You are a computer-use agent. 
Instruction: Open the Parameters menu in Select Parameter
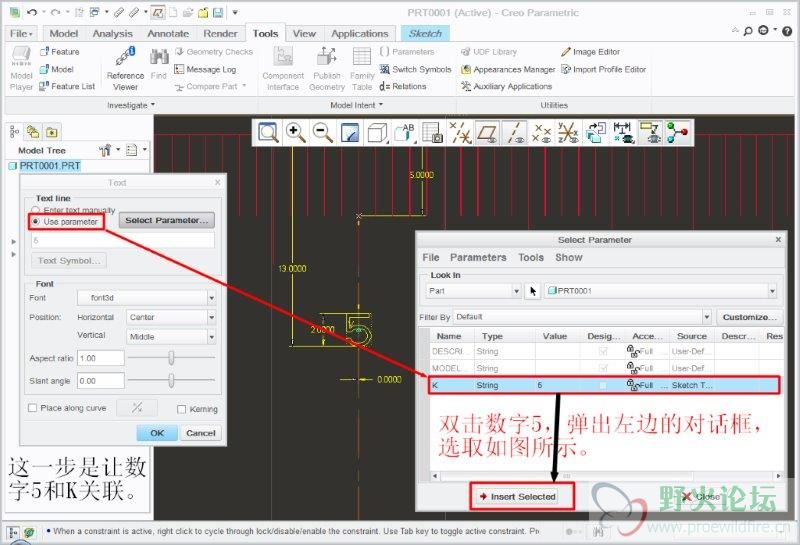click(478, 257)
